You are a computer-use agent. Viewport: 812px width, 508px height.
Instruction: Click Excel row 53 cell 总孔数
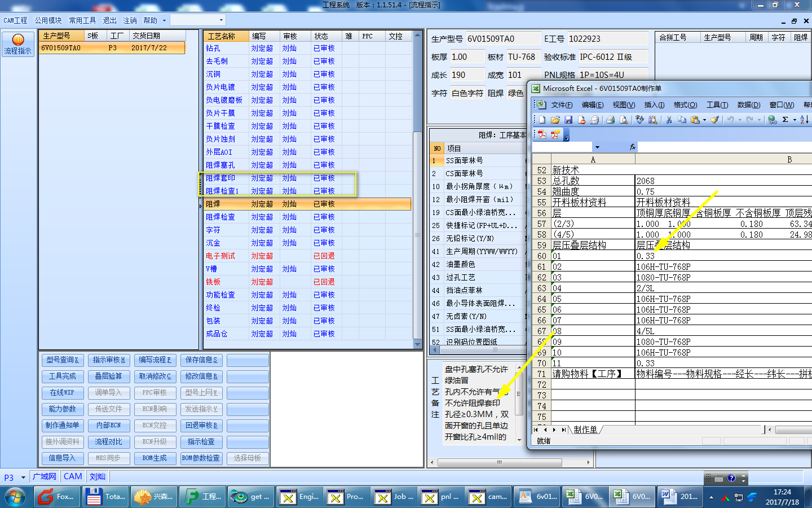[593, 181]
